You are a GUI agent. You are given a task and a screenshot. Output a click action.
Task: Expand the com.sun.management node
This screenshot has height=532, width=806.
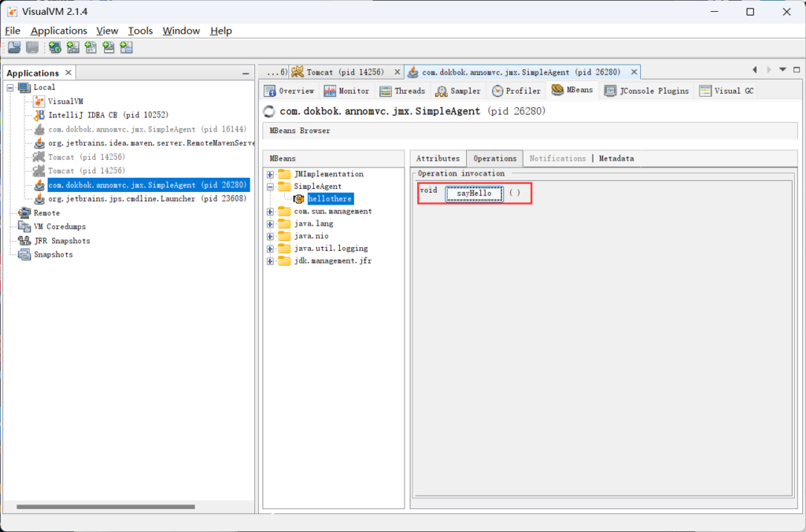[270, 212]
